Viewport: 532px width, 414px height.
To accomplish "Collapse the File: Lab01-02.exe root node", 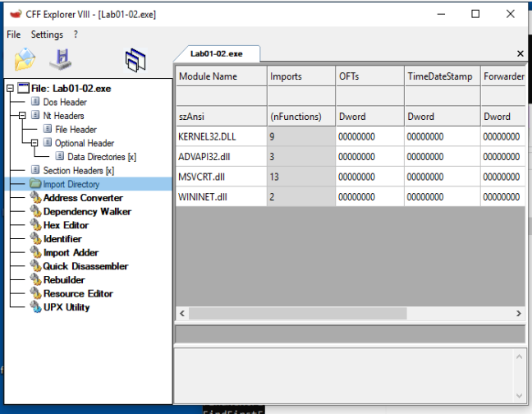I will point(10,88).
